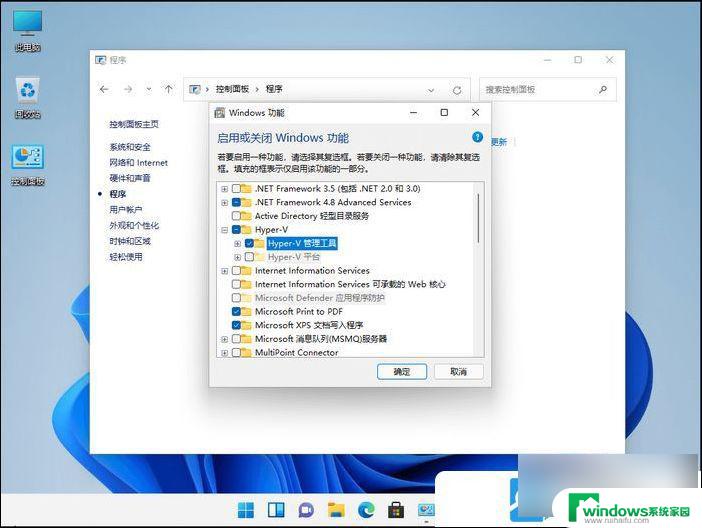Open 控制面板主页 in sidebar
Image resolution: width=702 pixels, height=528 pixels.
coord(134,124)
